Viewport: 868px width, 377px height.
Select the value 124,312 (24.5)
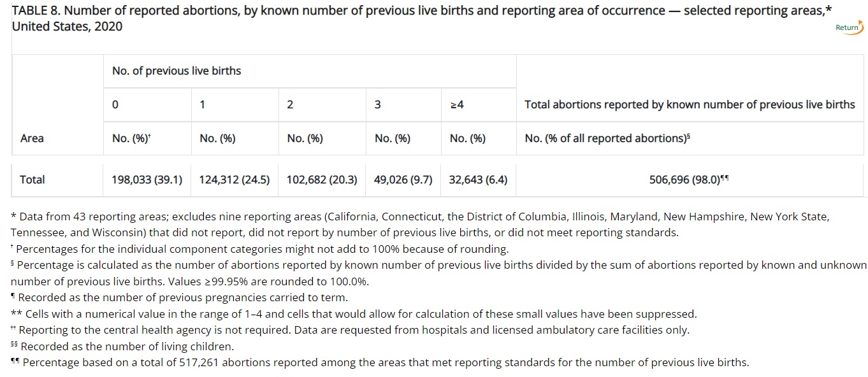pos(233,180)
